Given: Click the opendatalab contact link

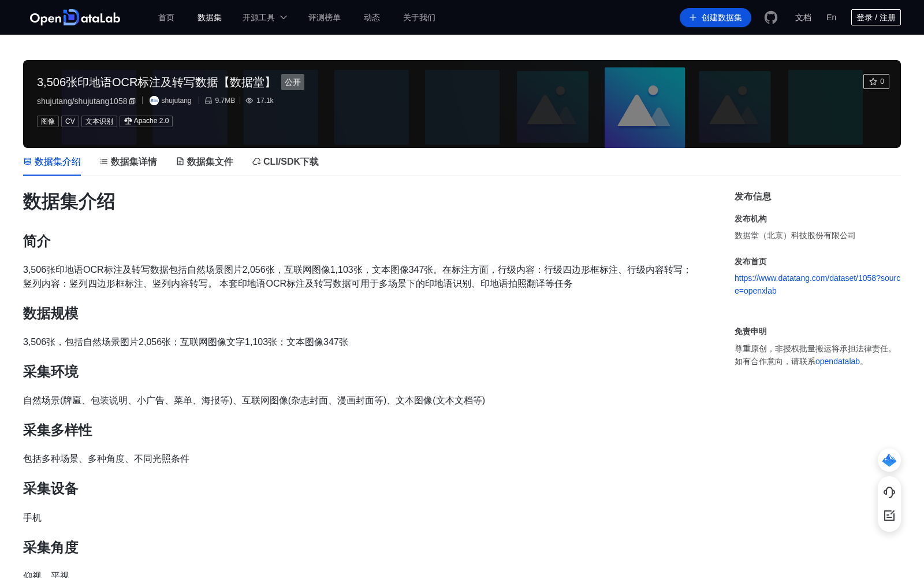Looking at the screenshot, I should (837, 361).
